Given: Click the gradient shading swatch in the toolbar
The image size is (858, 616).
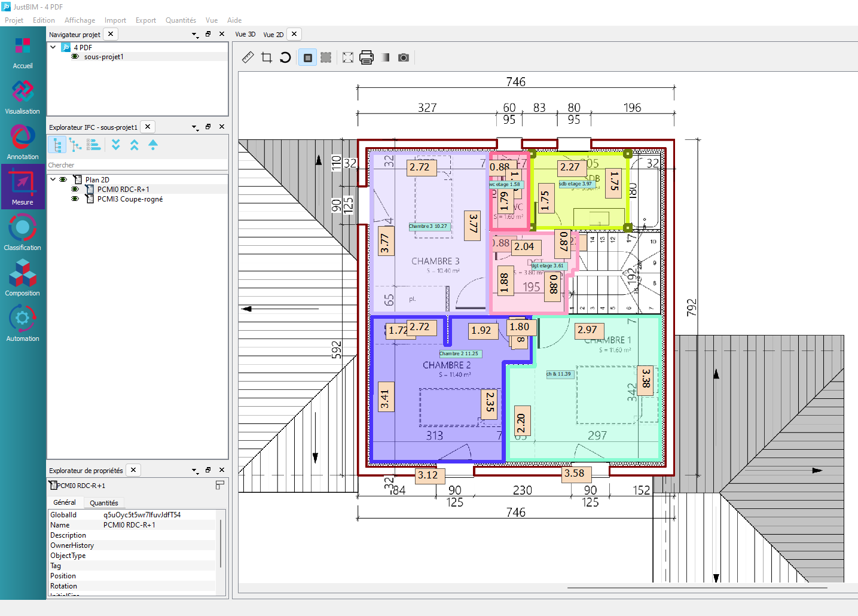Looking at the screenshot, I should [x=386, y=57].
